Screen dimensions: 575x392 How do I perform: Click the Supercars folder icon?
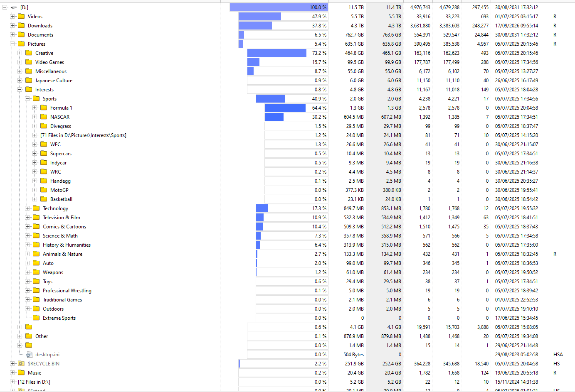coord(44,154)
